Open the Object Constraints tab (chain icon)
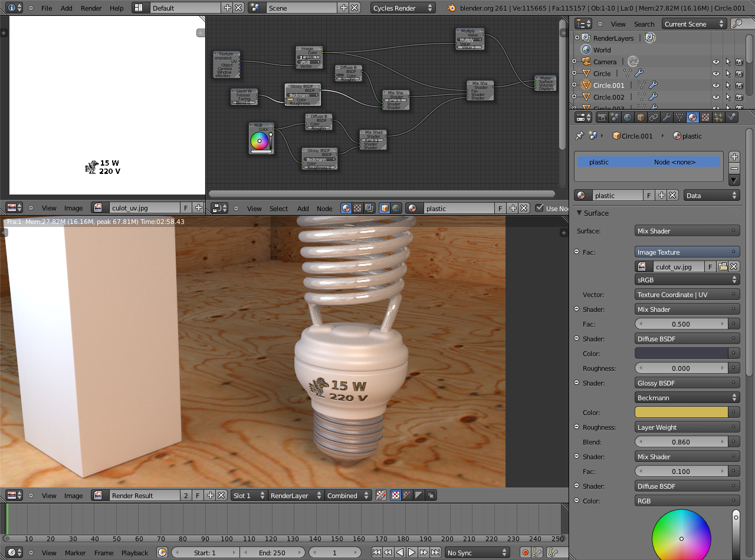 (654, 117)
